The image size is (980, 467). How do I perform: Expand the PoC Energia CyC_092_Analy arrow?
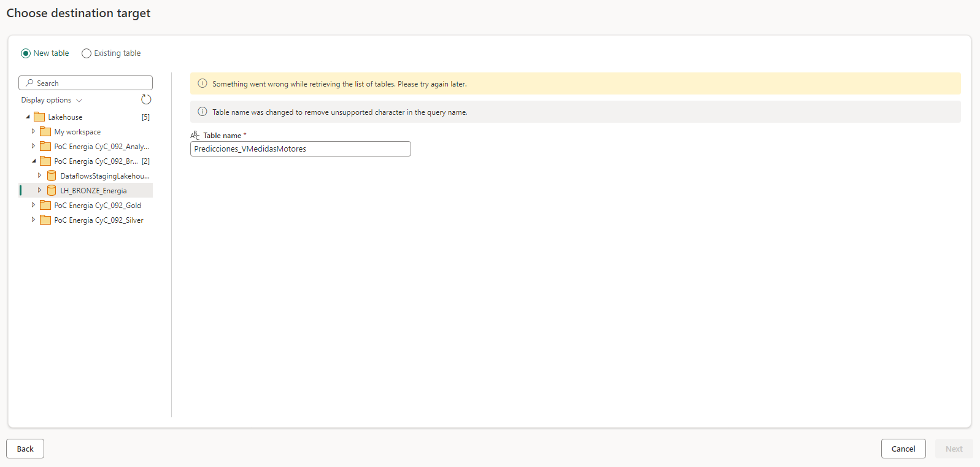pos(34,146)
